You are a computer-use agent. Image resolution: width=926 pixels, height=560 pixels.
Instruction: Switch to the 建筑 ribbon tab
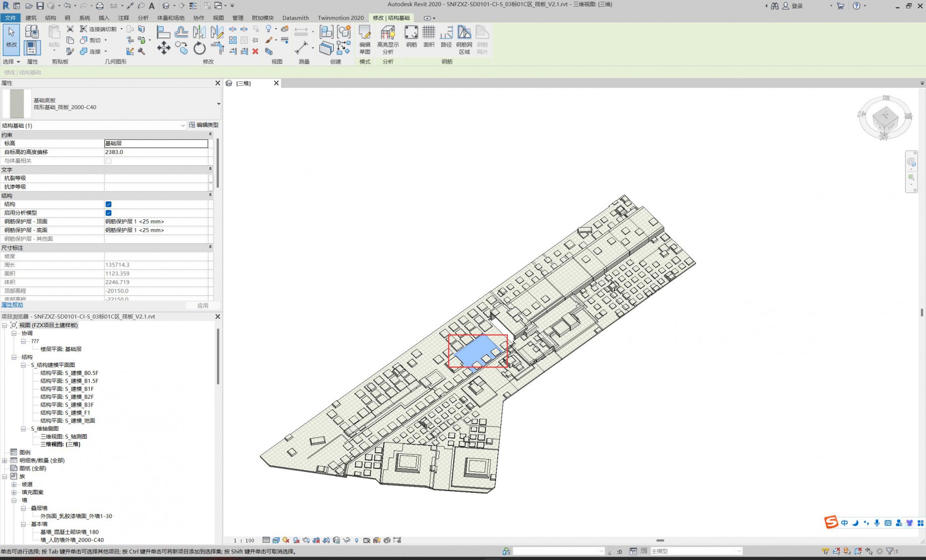(31, 18)
